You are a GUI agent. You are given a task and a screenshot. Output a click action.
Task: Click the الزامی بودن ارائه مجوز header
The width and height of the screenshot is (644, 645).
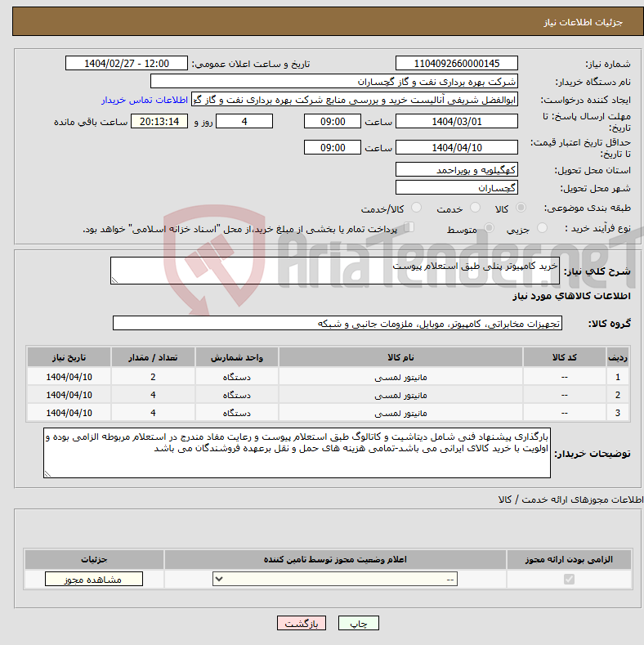point(569,559)
